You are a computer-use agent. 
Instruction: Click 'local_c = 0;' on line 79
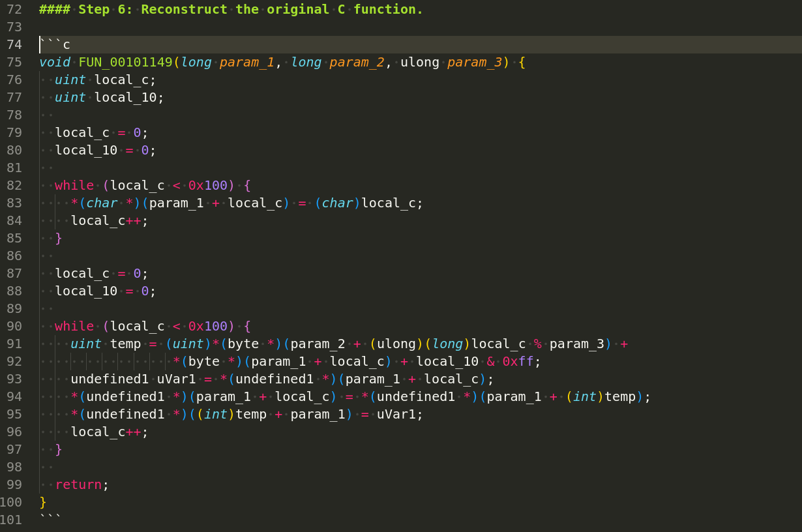click(x=102, y=132)
